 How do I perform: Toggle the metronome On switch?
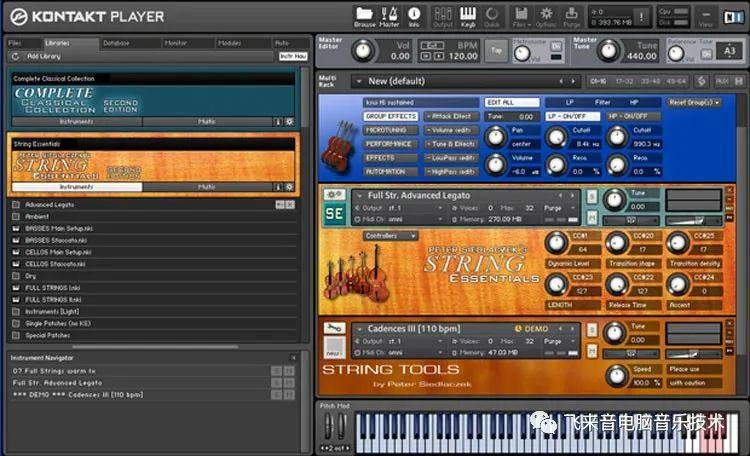tap(556, 46)
